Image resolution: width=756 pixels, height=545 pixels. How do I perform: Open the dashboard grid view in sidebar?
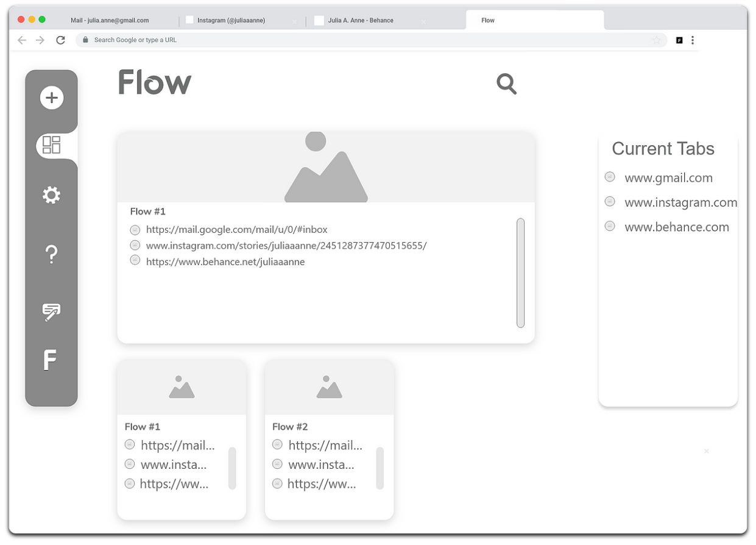coord(52,145)
